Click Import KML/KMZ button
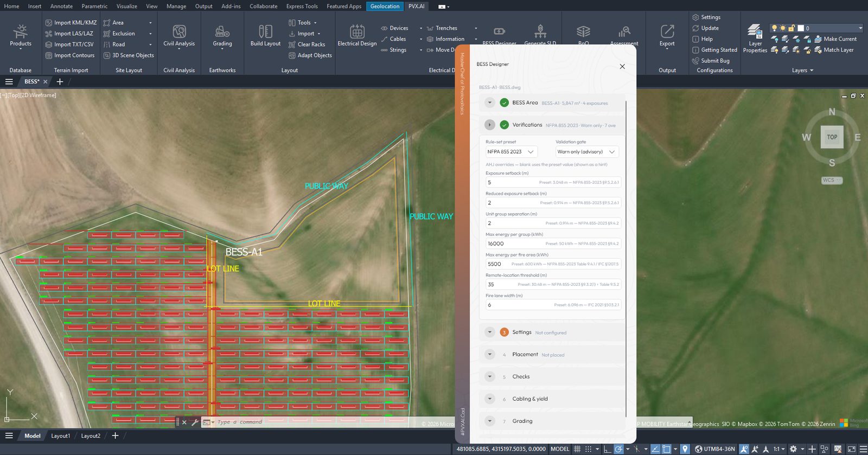Screen dimensions: 868x455 (x=71, y=23)
